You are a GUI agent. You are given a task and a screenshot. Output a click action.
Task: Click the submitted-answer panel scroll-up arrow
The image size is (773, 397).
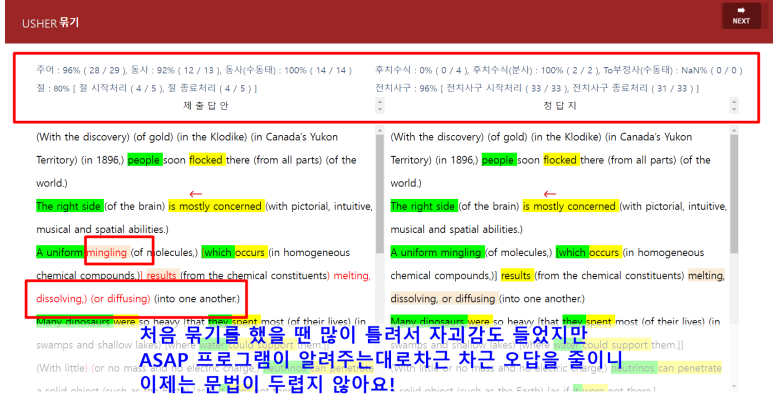click(x=380, y=130)
